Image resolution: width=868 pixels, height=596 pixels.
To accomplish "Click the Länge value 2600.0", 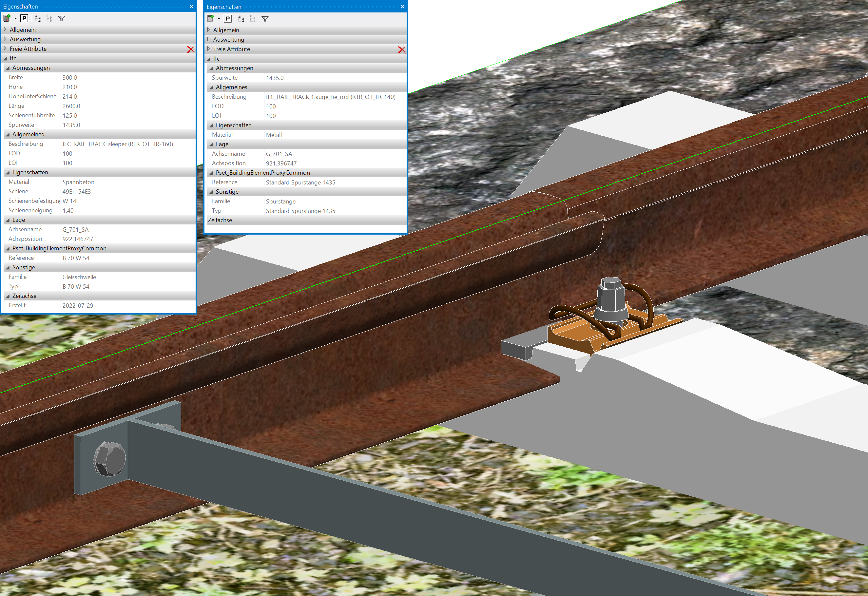I will (x=71, y=106).
